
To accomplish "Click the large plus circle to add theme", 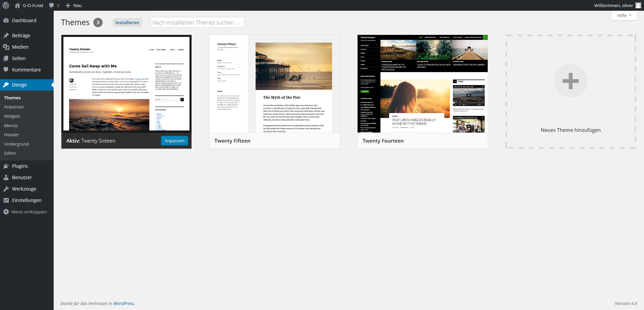I will coord(571,81).
